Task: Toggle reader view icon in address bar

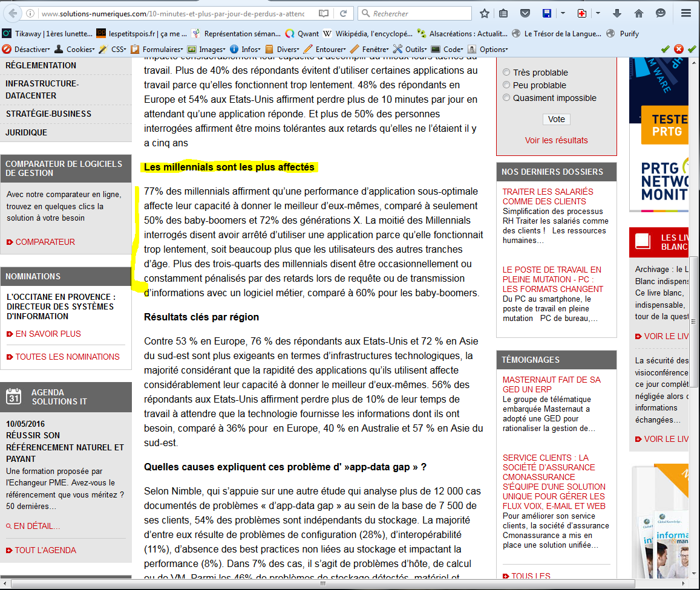Action: click(x=324, y=13)
